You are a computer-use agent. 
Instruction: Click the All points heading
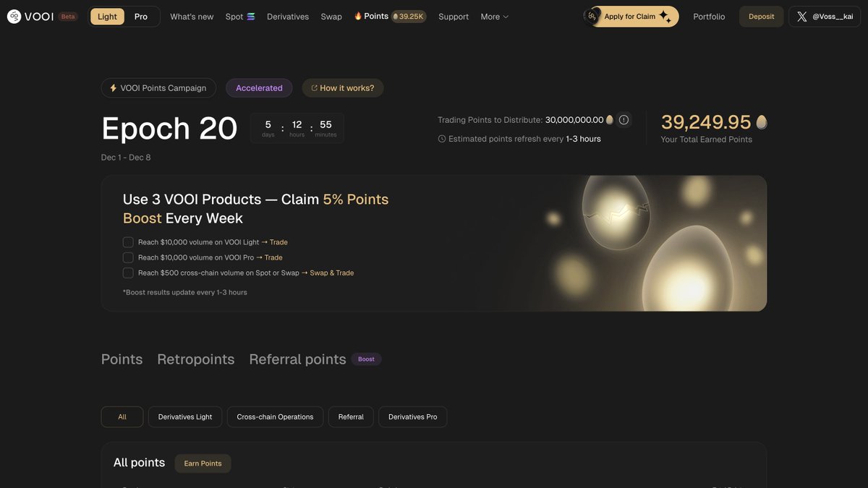click(x=139, y=463)
